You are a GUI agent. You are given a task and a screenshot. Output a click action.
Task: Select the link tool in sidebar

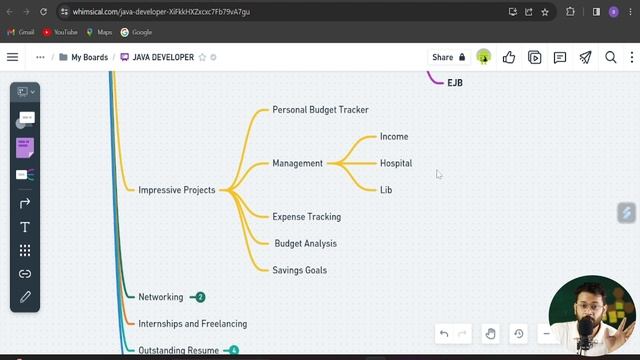click(x=25, y=273)
